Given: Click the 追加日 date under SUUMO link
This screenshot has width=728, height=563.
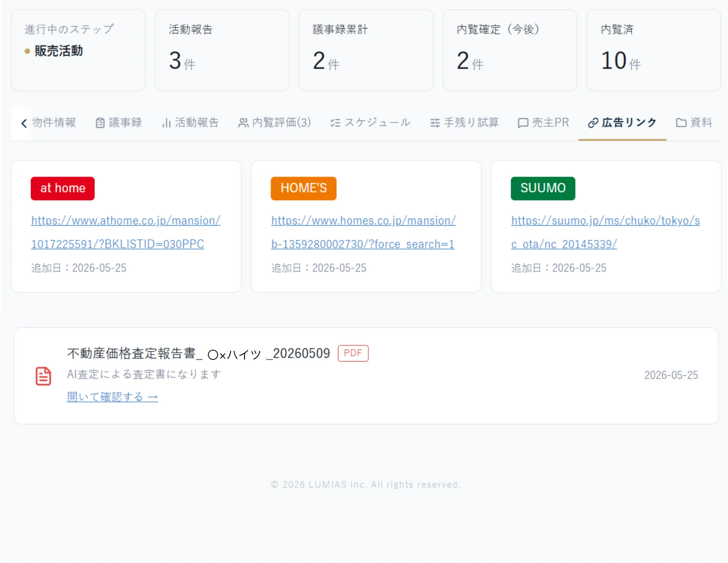Looking at the screenshot, I should click(x=559, y=268).
